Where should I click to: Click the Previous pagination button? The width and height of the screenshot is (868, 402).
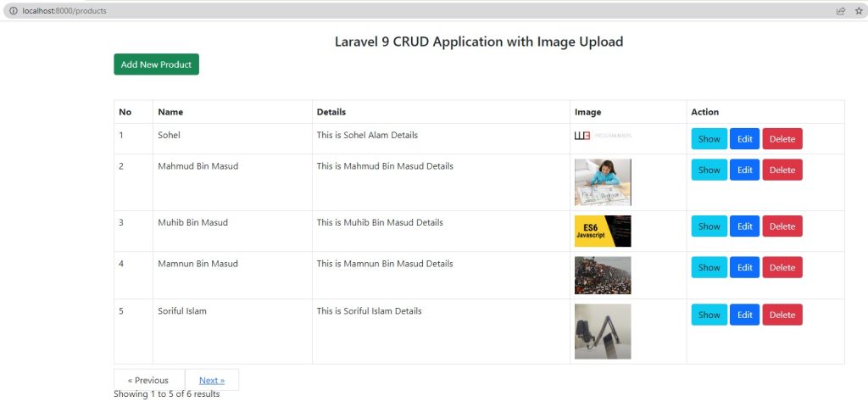(x=147, y=380)
